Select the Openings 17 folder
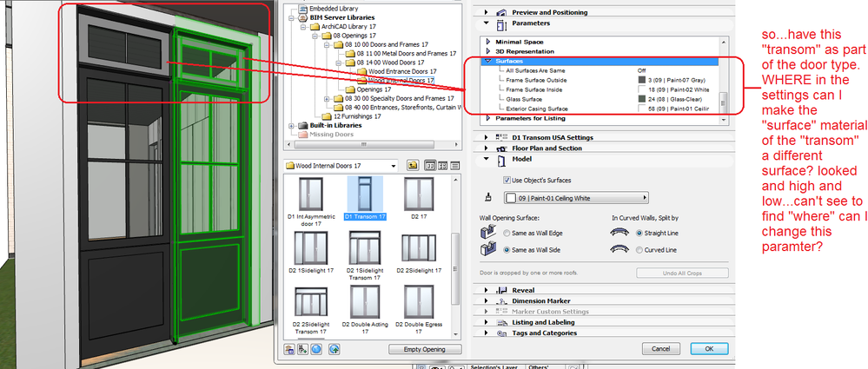The width and height of the screenshot is (868, 369). tap(374, 89)
